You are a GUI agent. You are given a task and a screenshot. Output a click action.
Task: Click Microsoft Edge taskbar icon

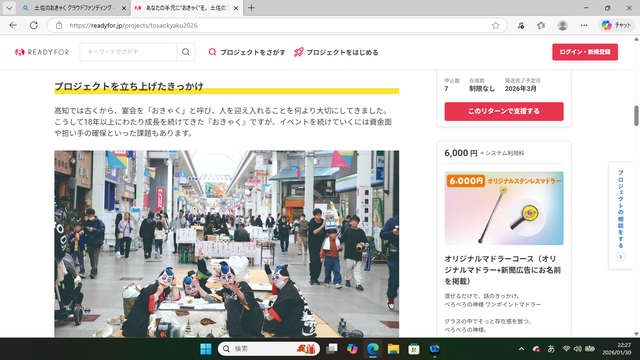point(373,349)
